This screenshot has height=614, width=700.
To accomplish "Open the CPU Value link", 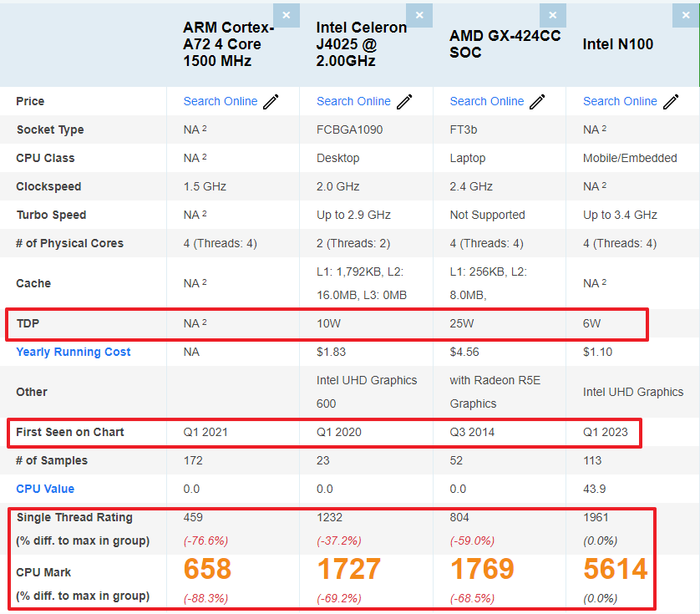I will point(45,489).
